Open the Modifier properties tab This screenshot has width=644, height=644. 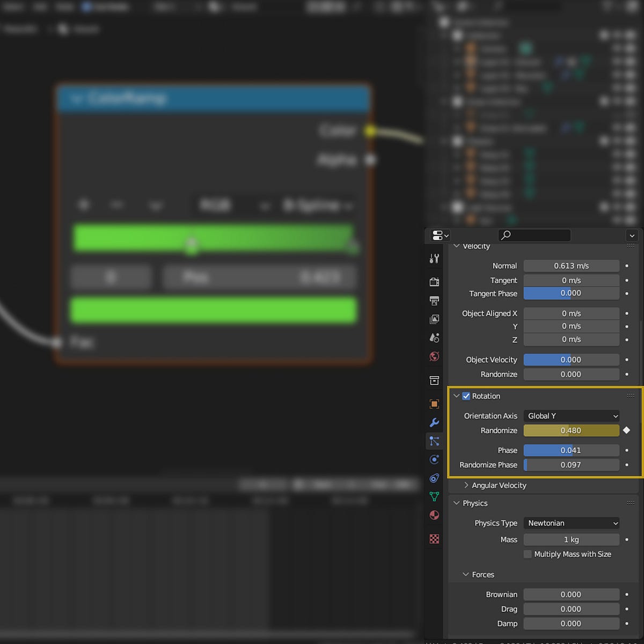434,423
